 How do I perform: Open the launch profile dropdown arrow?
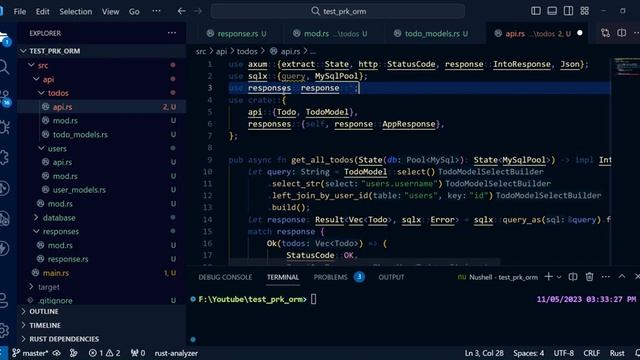[559, 277]
